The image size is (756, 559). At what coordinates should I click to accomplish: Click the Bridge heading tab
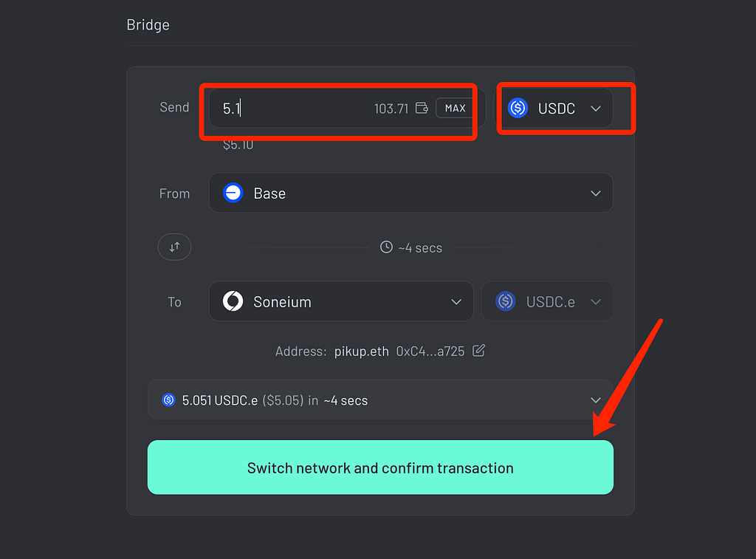[x=148, y=24]
